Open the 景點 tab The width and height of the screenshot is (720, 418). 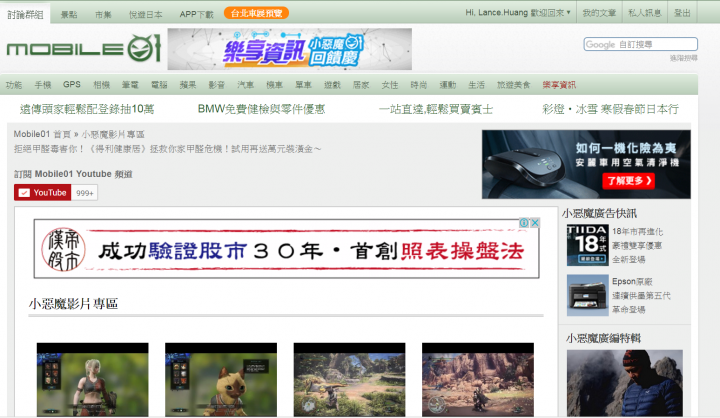69,14
